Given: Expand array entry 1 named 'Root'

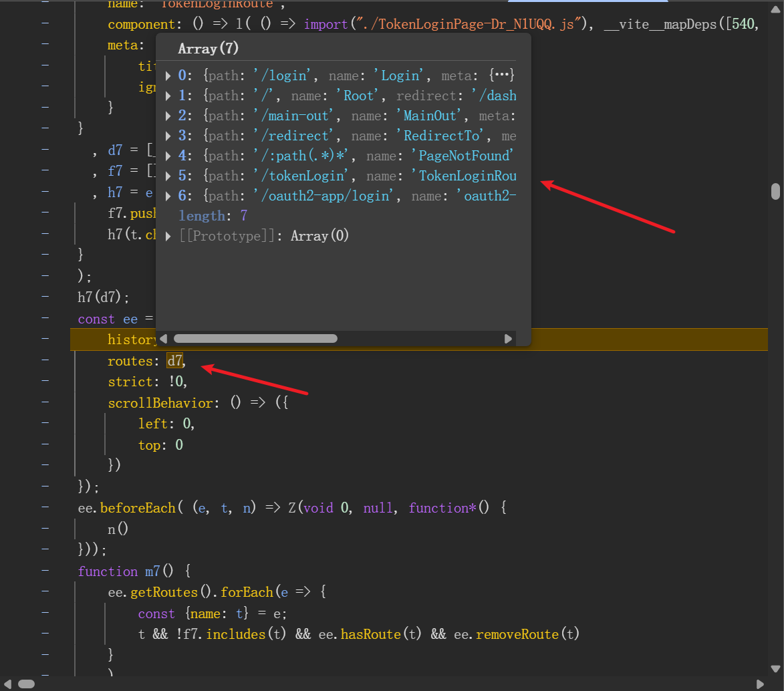Looking at the screenshot, I should click(x=168, y=96).
